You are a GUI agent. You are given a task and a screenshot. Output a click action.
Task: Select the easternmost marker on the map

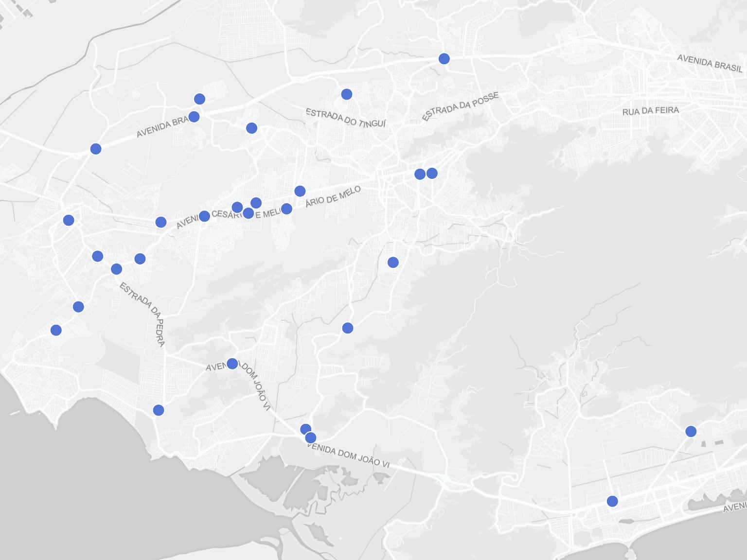[691, 432]
